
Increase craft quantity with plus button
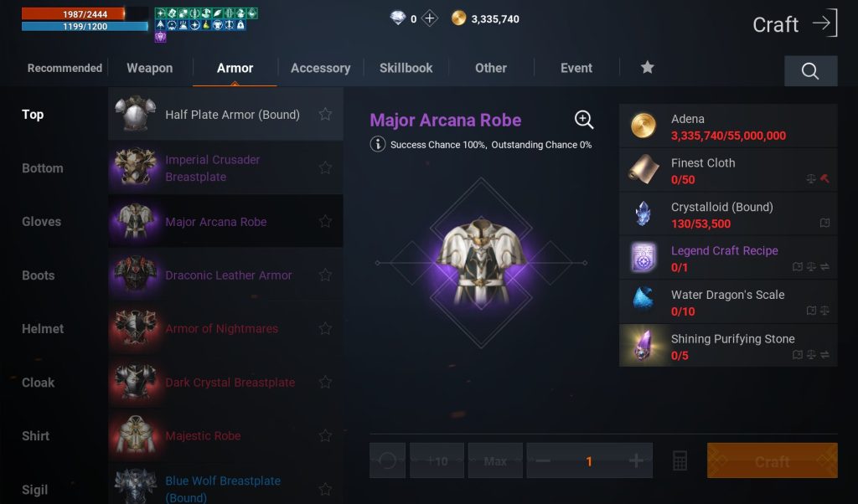636,460
